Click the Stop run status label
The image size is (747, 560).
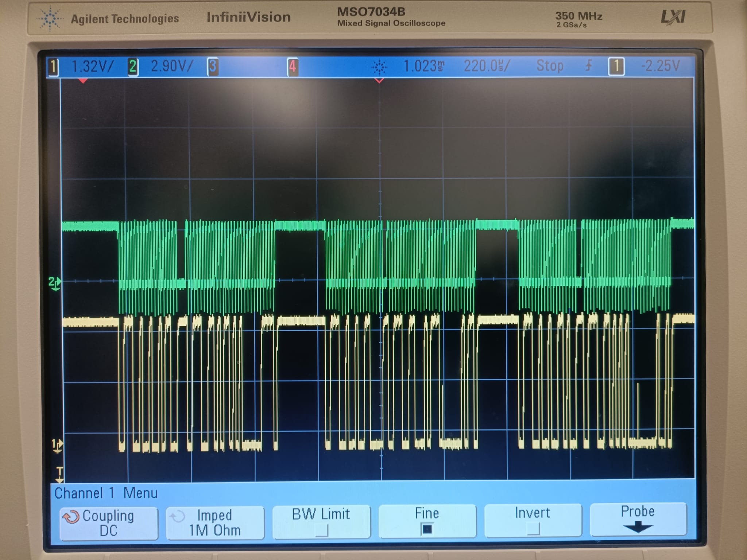550,66
